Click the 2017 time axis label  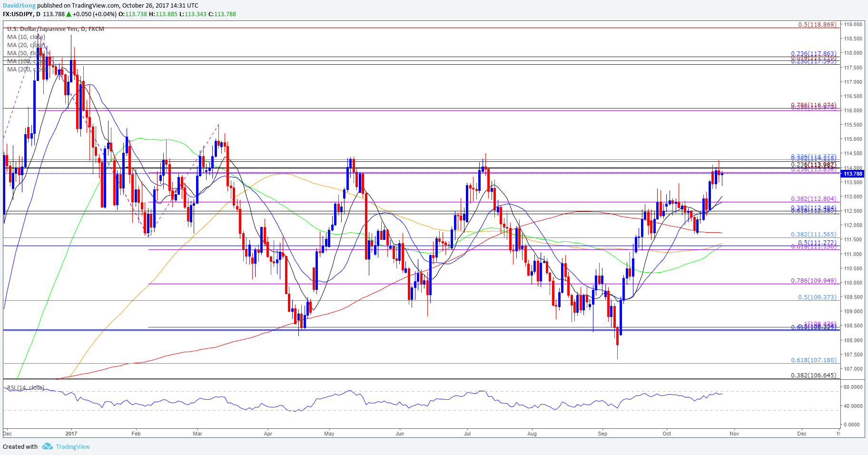pyautogui.click(x=71, y=434)
